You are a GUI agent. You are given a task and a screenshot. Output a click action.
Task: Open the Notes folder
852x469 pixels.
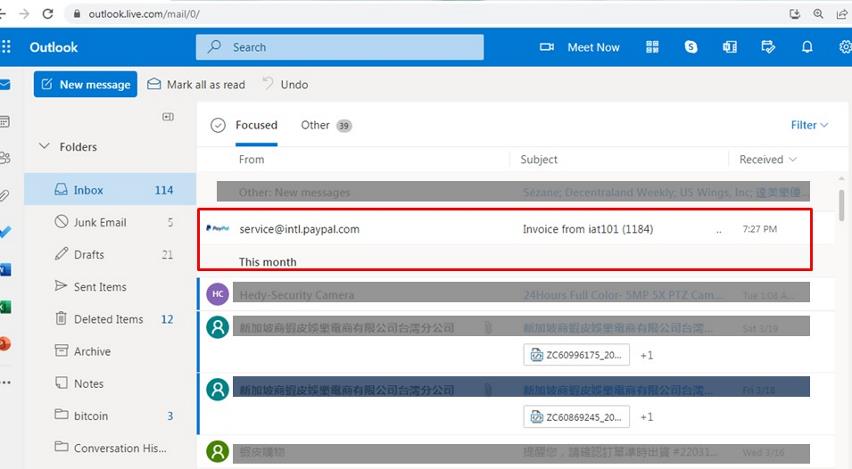pos(110,383)
